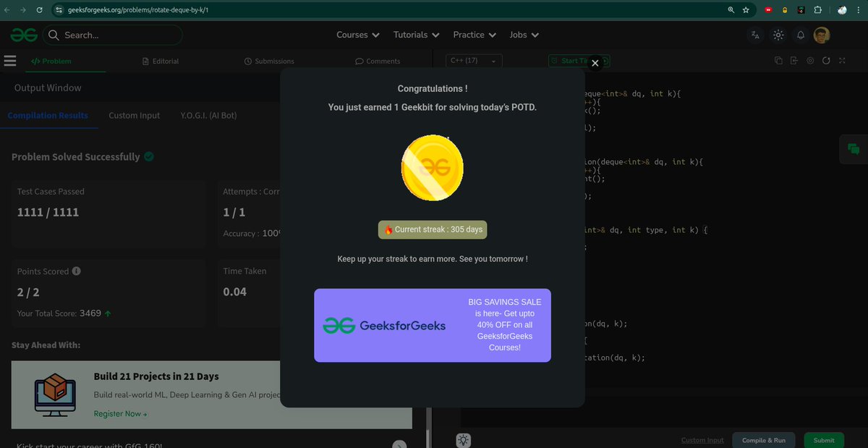The width and height of the screenshot is (868, 448).
Task: Click the 1111 / 1111 test cases value
Action: [48, 212]
